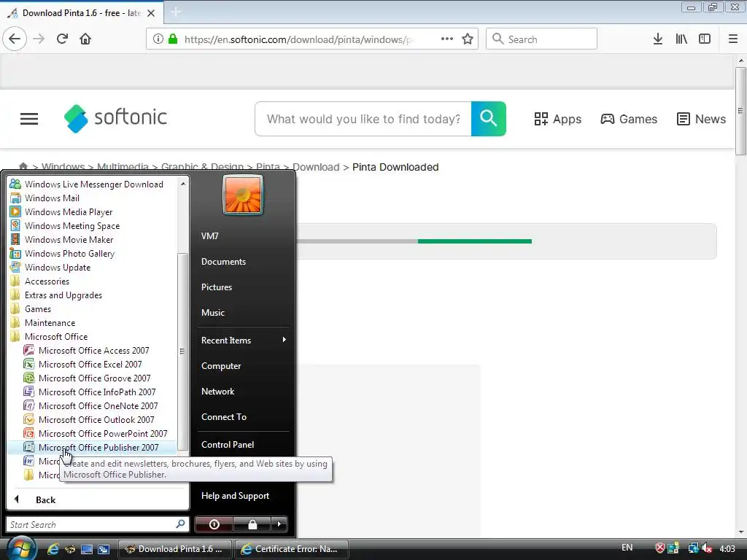Image resolution: width=747 pixels, height=560 pixels.
Task: Open Network from the Start menu
Action: click(x=217, y=392)
